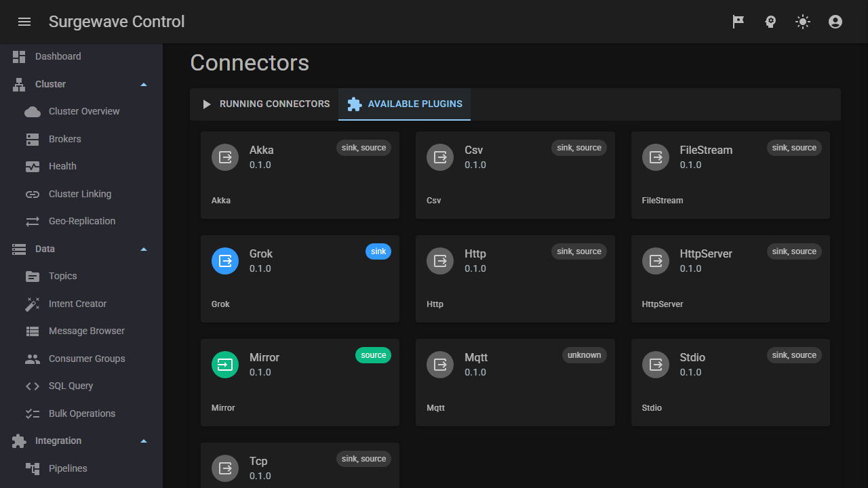Click the green source chip on Mirror
The width and height of the screenshot is (868, 488).
(373, 355)
